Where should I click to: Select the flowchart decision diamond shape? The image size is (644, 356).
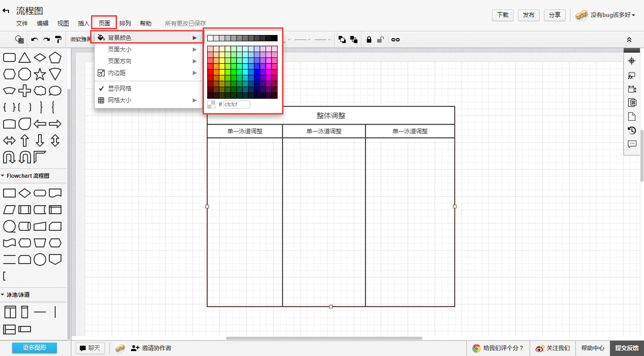[25, 193]
